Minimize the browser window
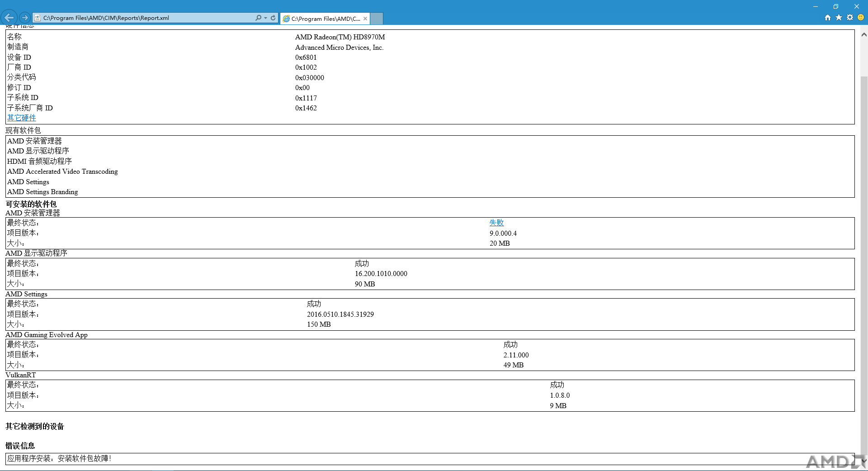This screenshot has width=868, height=471. click(816, 6)
